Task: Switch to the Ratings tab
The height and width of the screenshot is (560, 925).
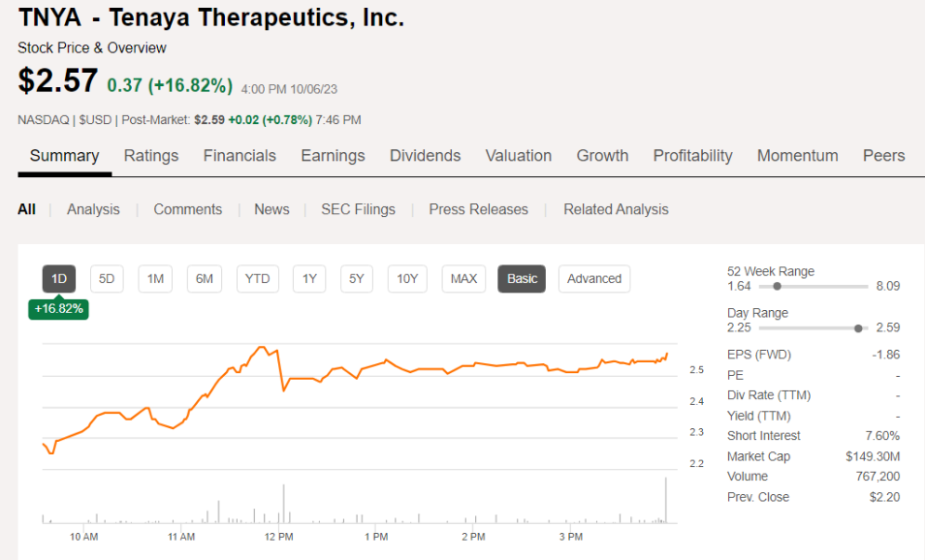Action: (x=151, y=156)
